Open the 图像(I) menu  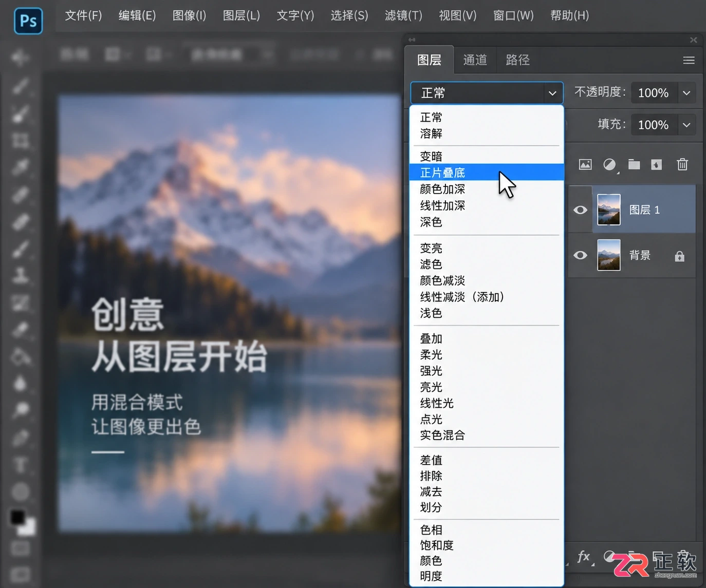coord(189,15)
